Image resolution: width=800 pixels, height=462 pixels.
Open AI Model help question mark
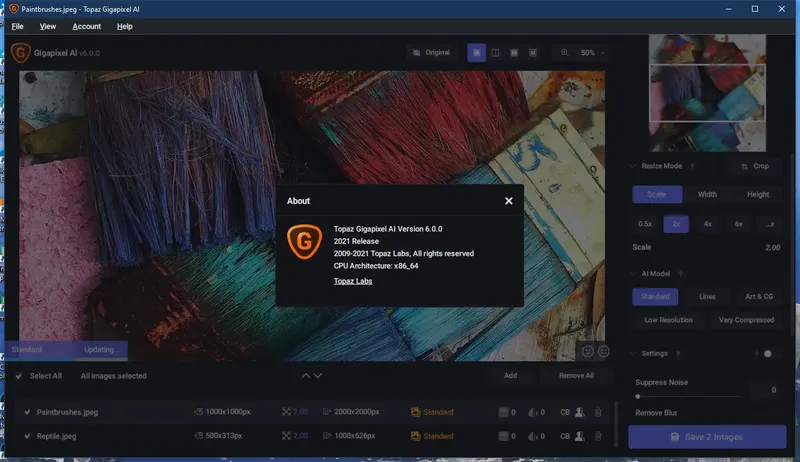[x=680, y=274]
